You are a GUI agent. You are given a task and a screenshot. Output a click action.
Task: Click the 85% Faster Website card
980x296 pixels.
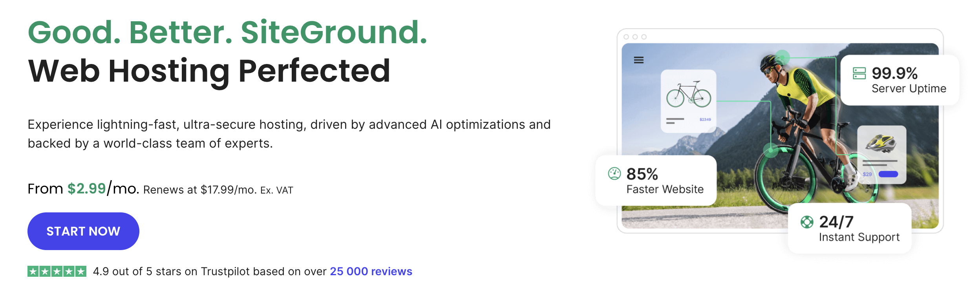(656, 181)
